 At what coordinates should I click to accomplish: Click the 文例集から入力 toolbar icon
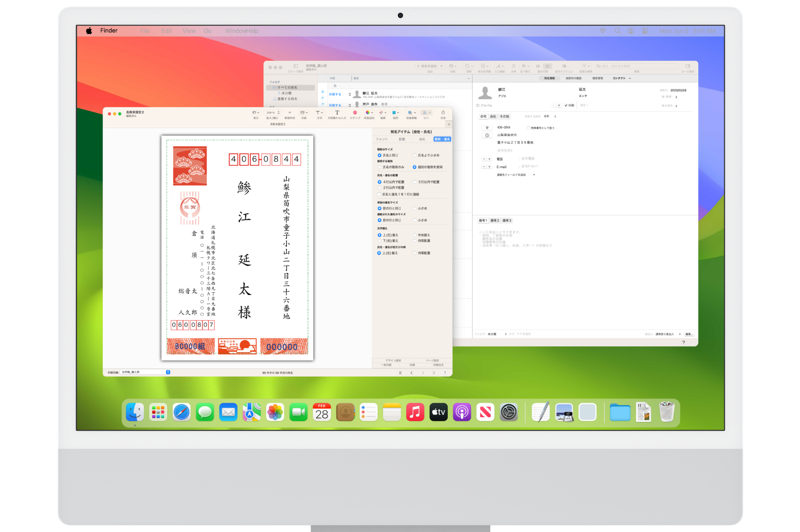point(337,113)
